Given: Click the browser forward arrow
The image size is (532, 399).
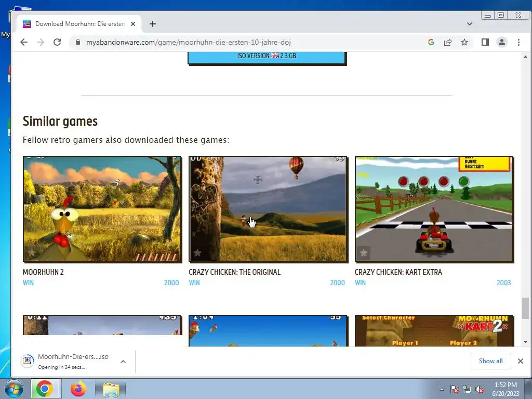Looking at the screenshot, I should coord(41,42).
